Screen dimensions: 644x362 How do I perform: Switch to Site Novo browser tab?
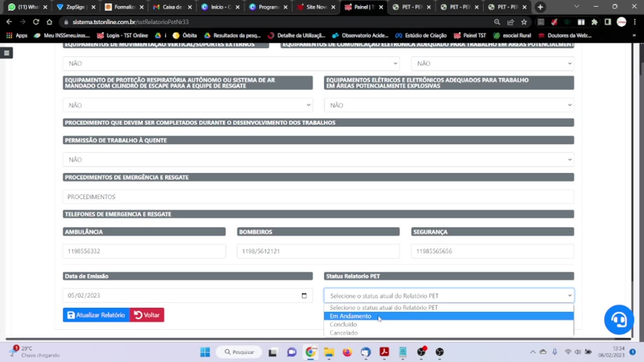315,7
